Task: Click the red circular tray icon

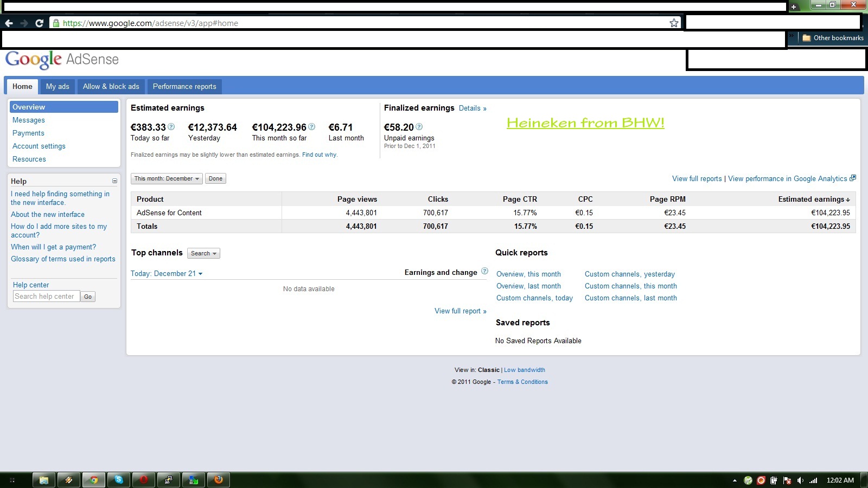Action: coord(761,480)
